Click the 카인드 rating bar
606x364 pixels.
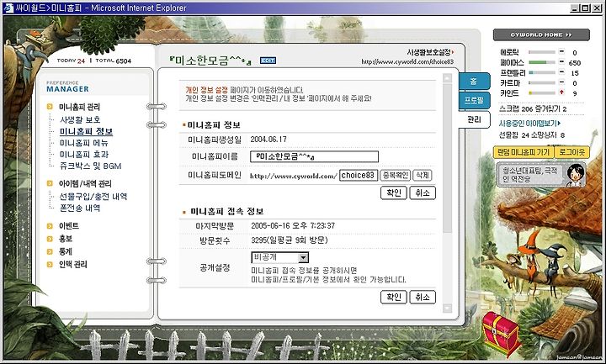tap(542, 92)
